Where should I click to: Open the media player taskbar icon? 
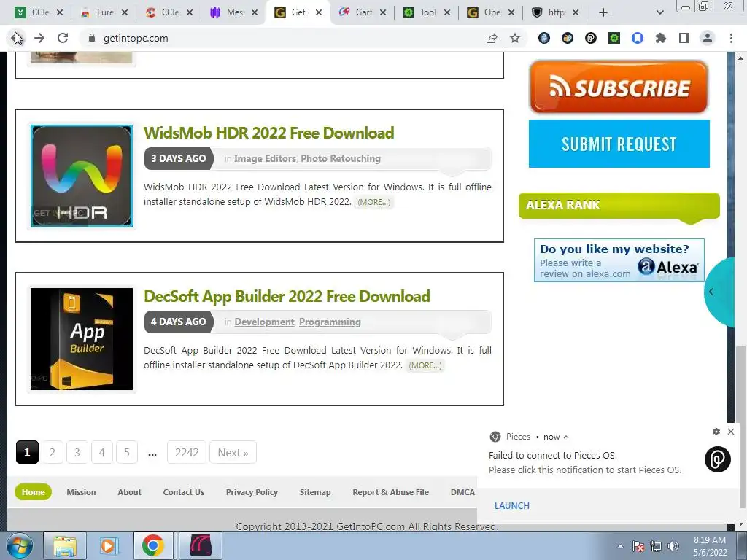click(108, 545)
